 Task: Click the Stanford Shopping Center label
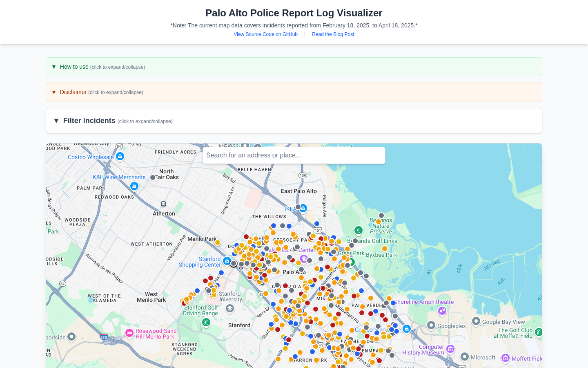pyautogui.click(x=200, y=262)
